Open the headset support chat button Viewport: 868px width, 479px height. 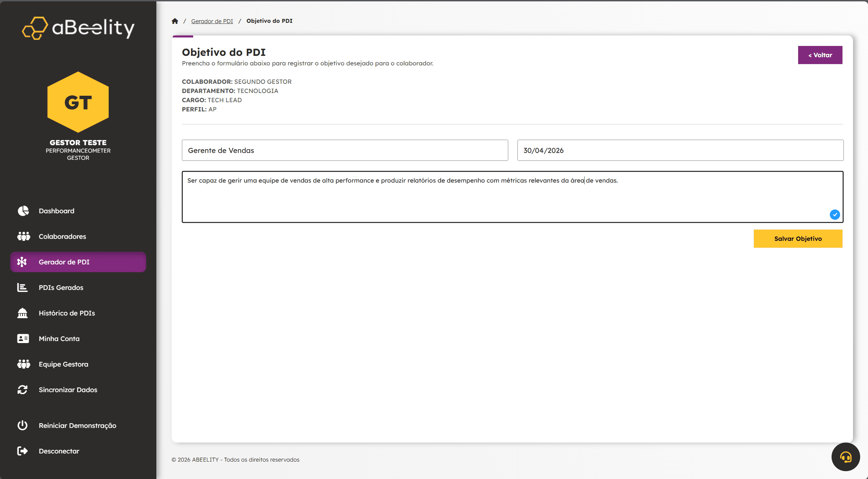846,457
